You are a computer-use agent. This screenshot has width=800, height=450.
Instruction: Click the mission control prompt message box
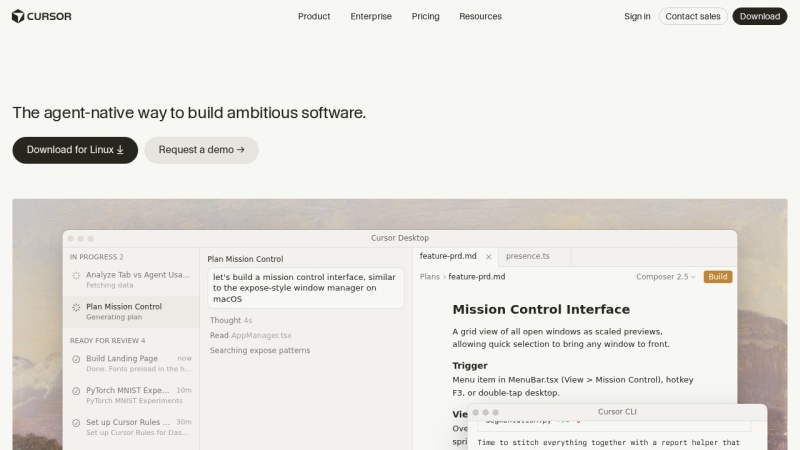point(305,288)
